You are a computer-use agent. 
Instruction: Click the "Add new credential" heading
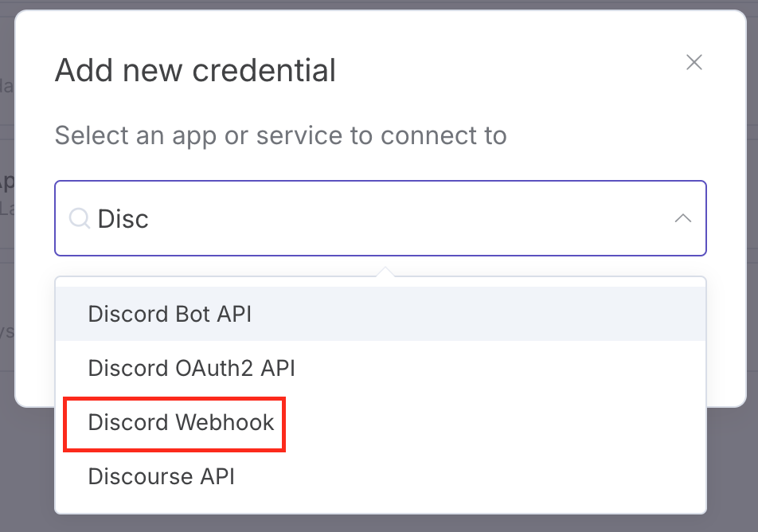[x=195, y=71]
